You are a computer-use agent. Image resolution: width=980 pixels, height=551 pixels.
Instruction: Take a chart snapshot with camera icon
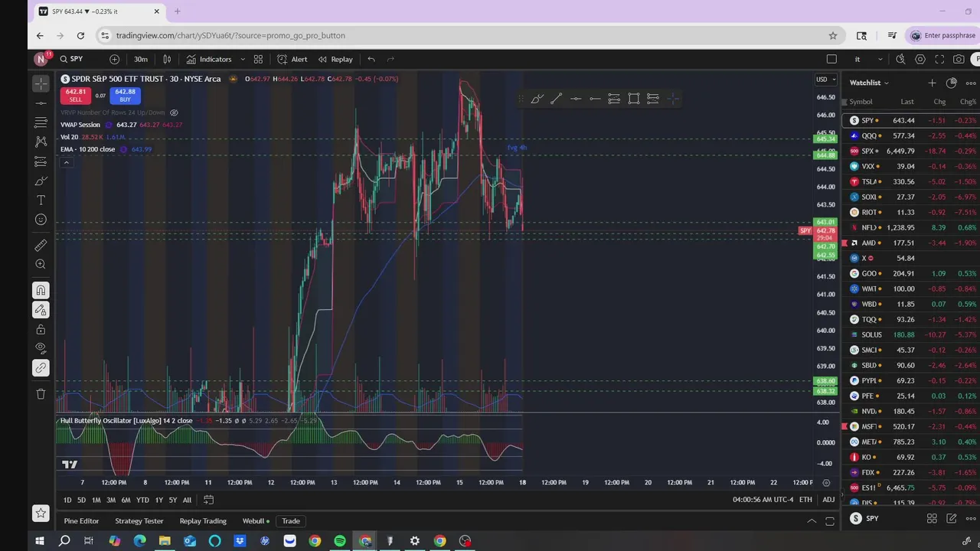pyautogui.click(x=959, y=59)
